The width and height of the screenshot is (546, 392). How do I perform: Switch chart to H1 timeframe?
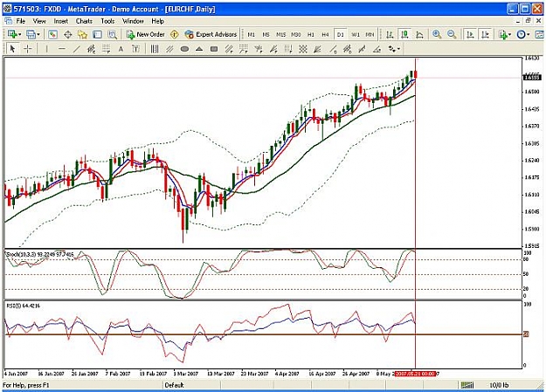pyautogui.click(x=311, y=34)
